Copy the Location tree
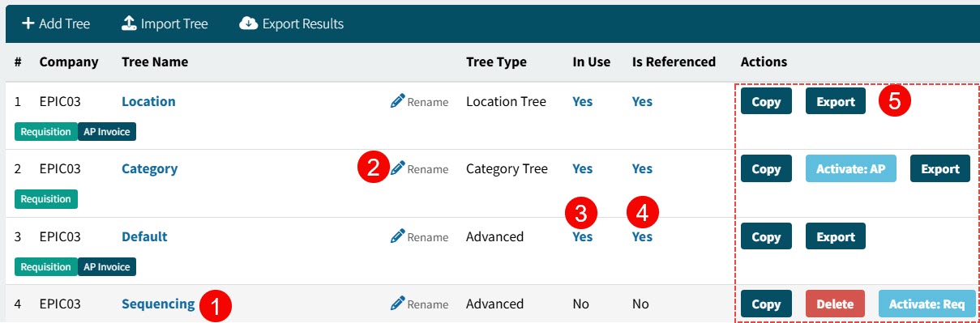The height and width of the screenshot is (323, 980). (x=766, y=101)
